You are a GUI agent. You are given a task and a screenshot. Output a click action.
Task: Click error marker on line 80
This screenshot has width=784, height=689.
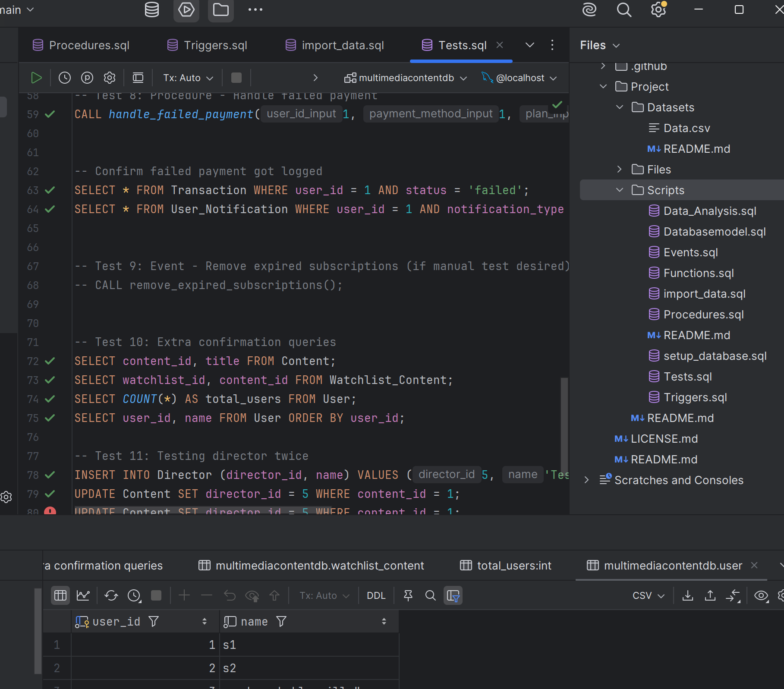(50, 511)
